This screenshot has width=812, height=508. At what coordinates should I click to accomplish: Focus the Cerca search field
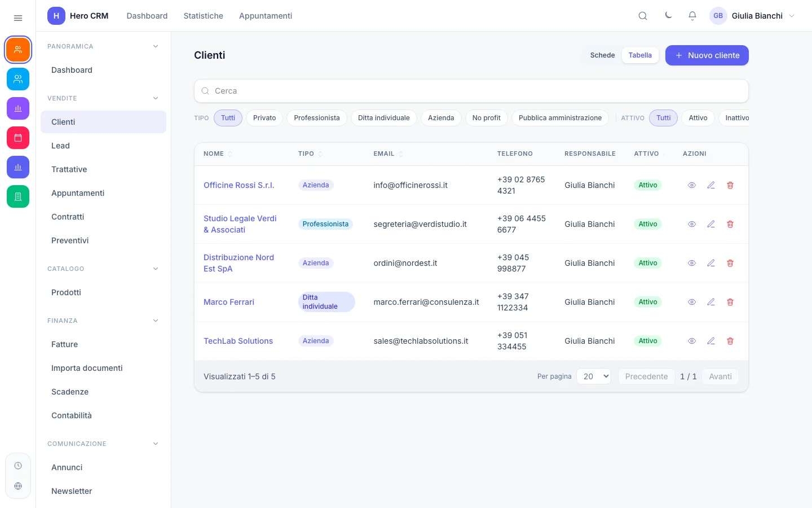pyautogui.click(x=471, y=91)
